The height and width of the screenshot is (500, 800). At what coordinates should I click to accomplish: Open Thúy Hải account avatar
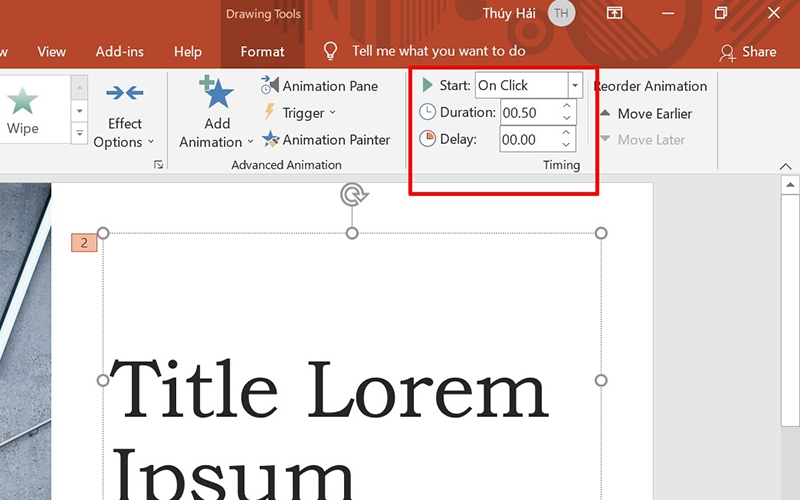(562, 13)
